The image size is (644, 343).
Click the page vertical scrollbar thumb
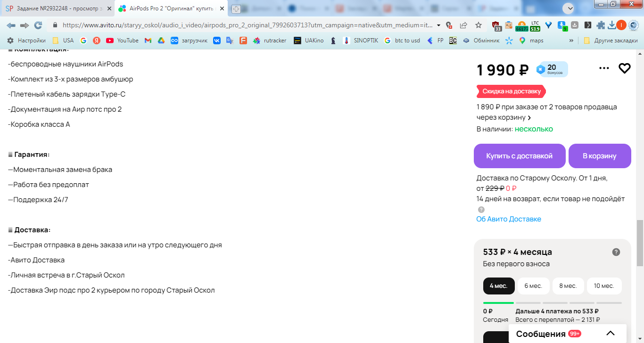(x=640, y=243)
